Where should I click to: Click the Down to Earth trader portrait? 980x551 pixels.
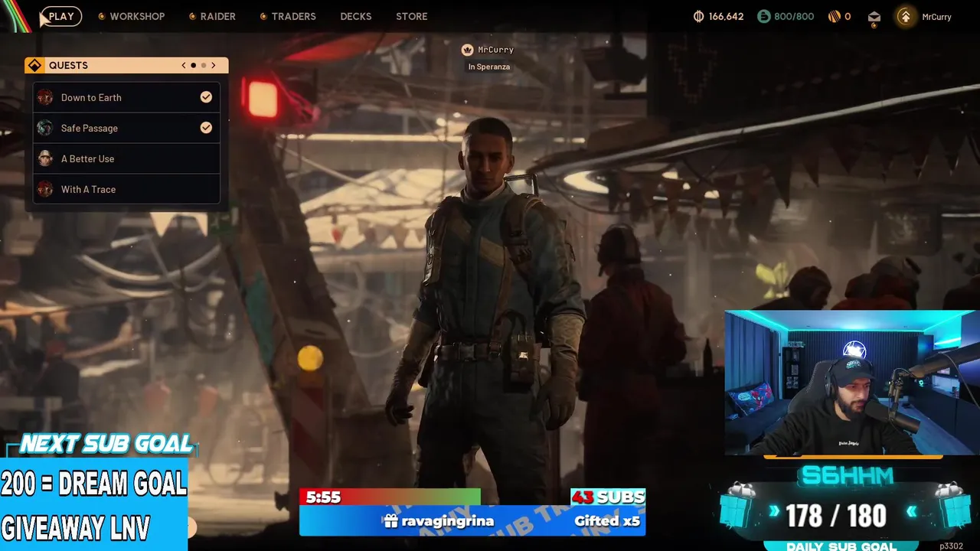(45, 97)
